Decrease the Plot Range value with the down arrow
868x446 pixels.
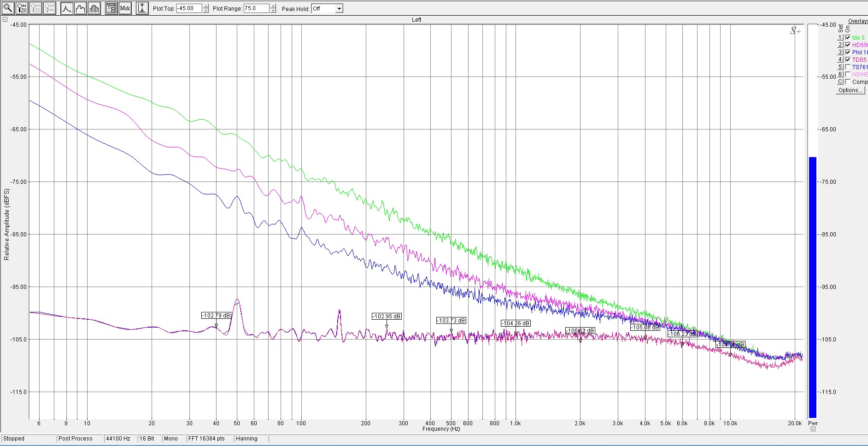[273, 11]
